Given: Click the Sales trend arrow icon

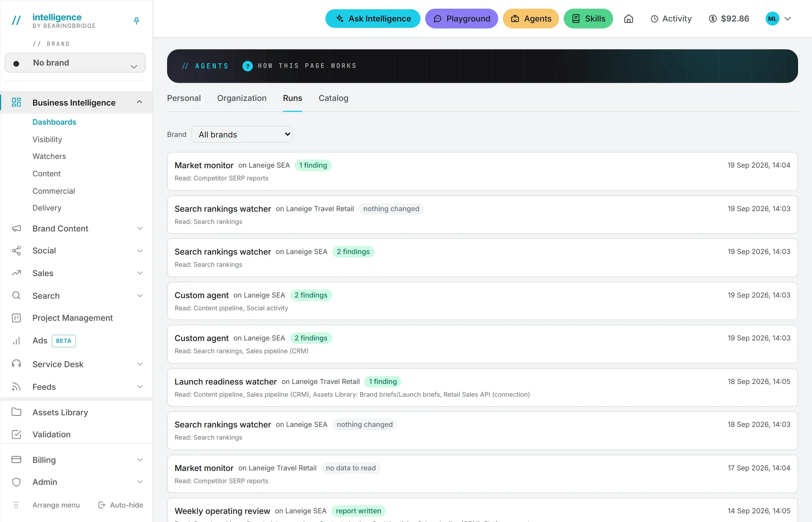Looking at the screenshot, I should [16, 273].
